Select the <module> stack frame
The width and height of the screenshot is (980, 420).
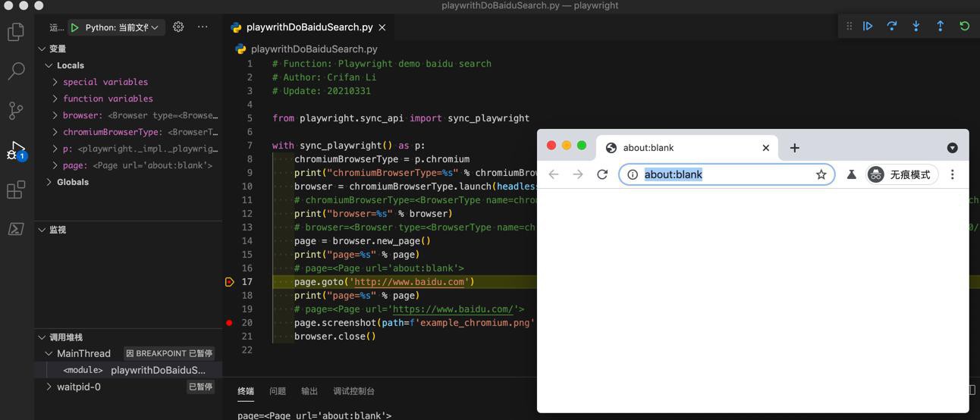pyautogui.click(x=129, y=370)
